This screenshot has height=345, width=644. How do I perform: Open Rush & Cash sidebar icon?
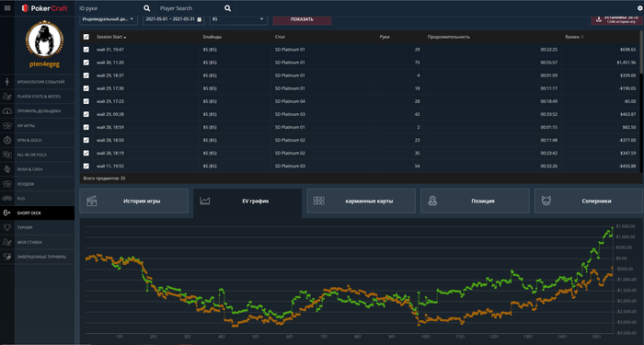tap(7, 169)
